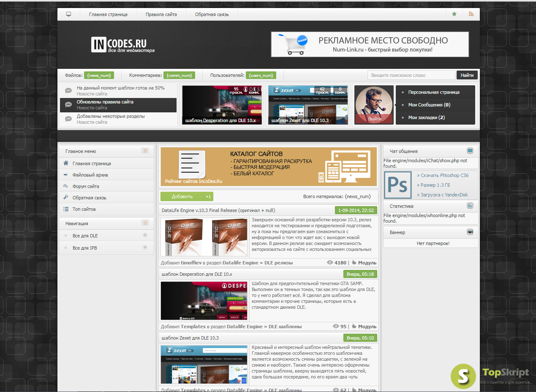The height and width of the screenshot is (392, 536).
Task: Click Загрузка с YandexDisk link
Action: pos(444,195)
